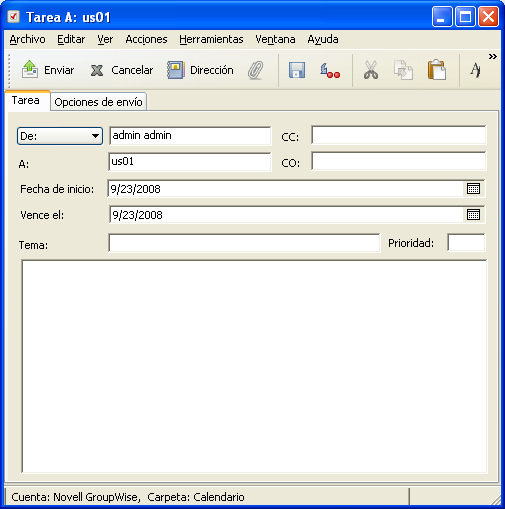
Task: Open the Ayuda menu
Action: [x=323, y=39]
